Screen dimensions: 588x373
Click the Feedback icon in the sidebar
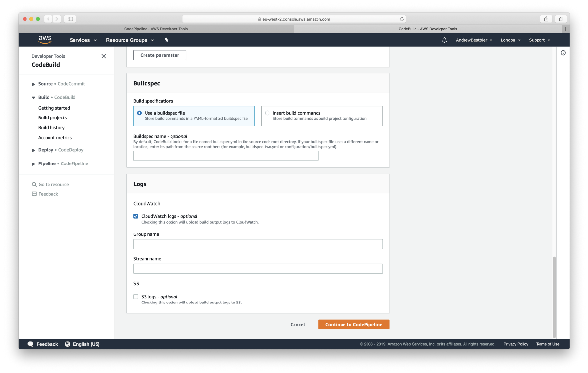click(x=34, y=194)
